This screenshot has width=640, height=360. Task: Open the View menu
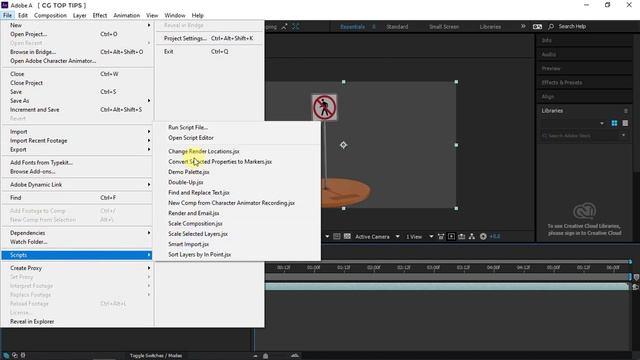152,15
